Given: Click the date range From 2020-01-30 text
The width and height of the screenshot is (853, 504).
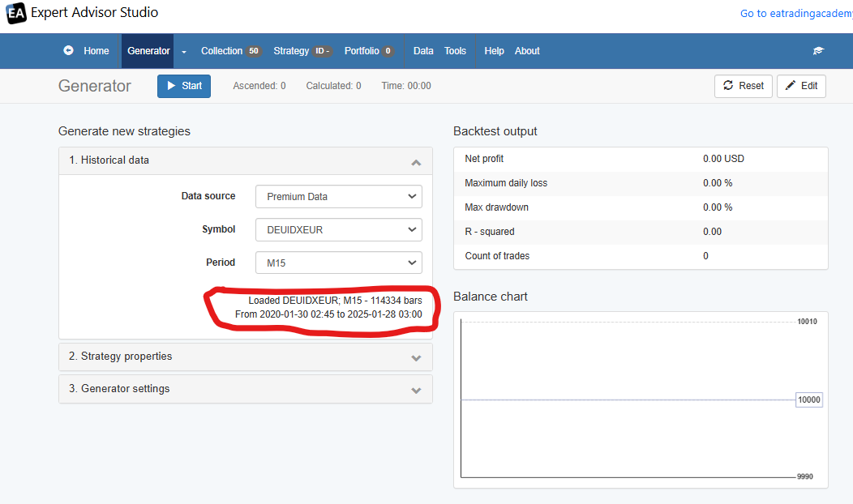Looking at the screenshot, I should [x=328, y=314].
